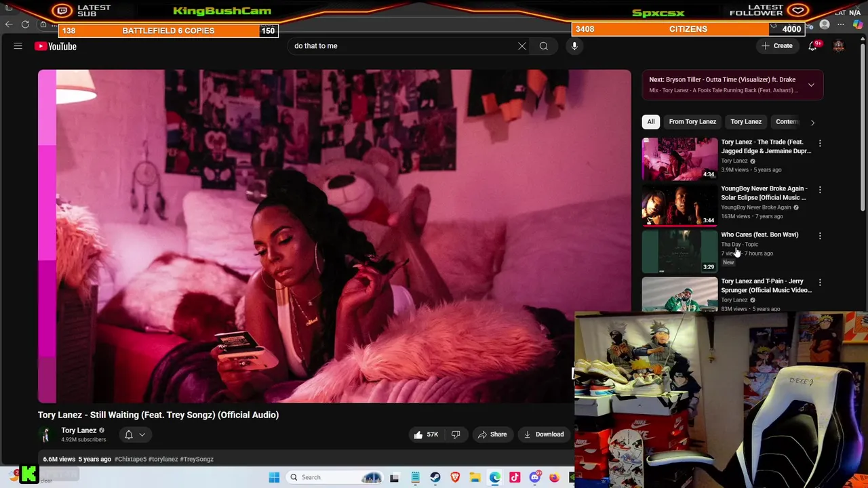Reload the page with browser refresh

(x=25, y=24)
